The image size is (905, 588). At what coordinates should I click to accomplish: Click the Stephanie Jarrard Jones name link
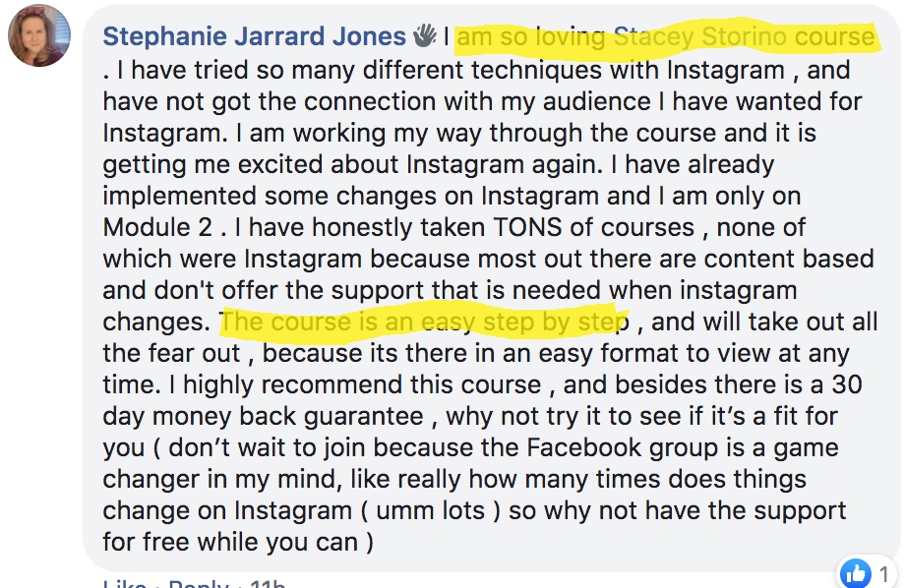point(255,36)
